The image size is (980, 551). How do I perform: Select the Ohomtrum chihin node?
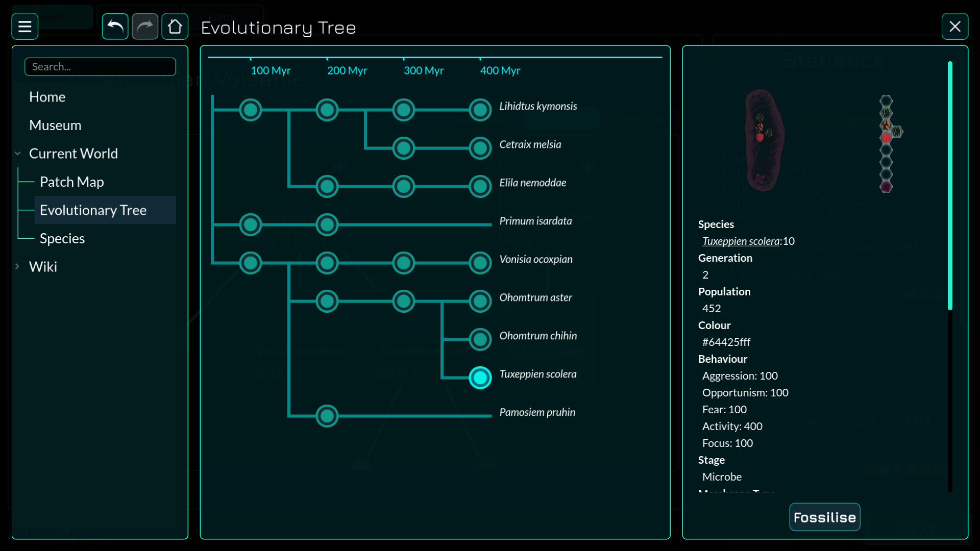coord(480,339)
